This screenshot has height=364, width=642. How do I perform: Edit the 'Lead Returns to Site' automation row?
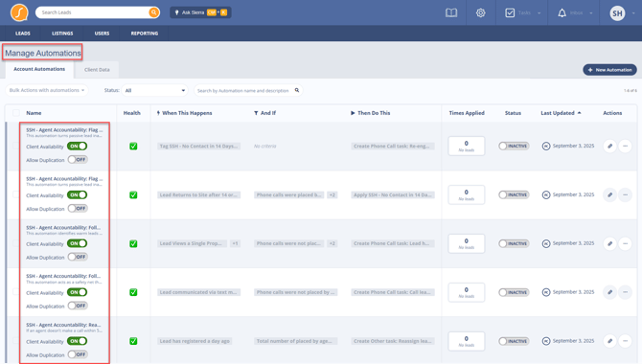(x=609, y=194)
